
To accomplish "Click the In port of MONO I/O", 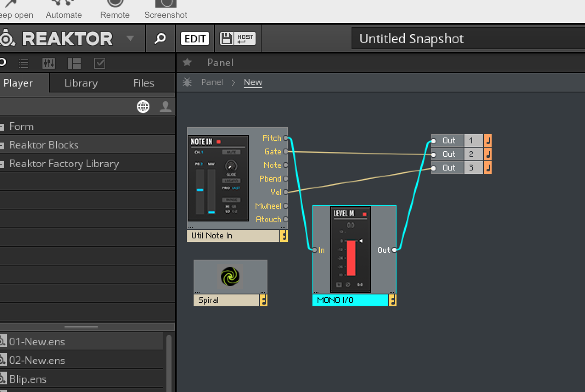I will 315,250.
